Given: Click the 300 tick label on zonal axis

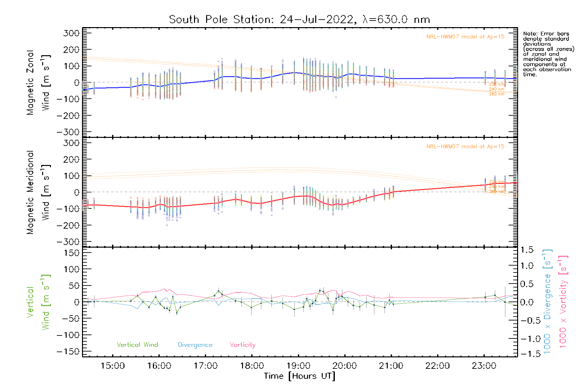Looking at the screenshot, I should [x=71, y=33].
